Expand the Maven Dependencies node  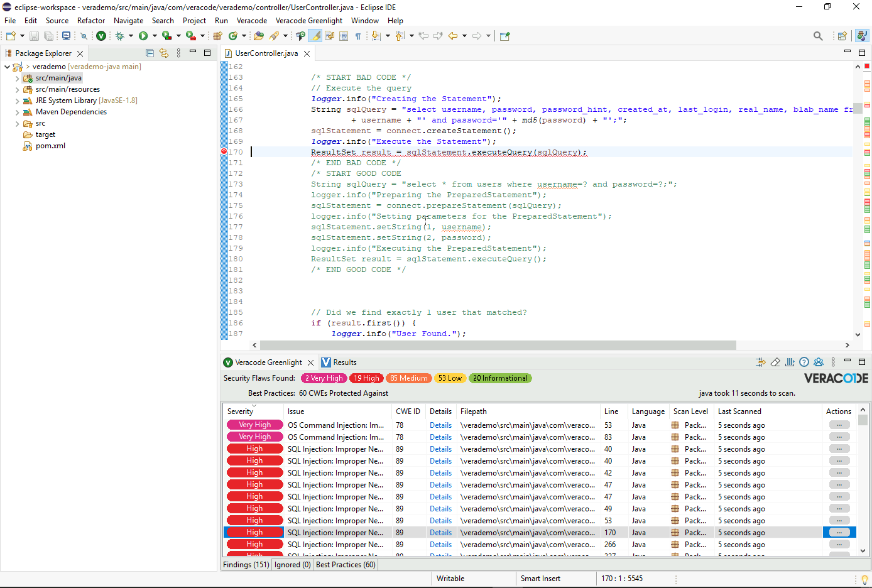click(17, 112)
